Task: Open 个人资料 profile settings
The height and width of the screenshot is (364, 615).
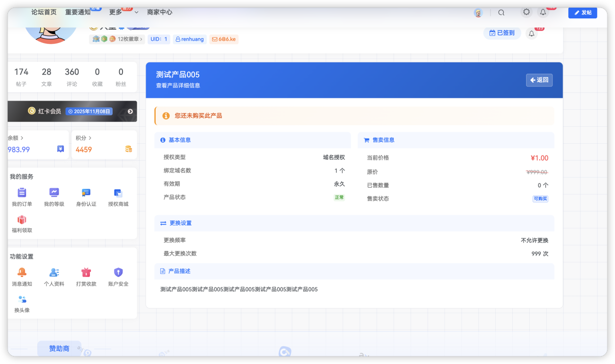Action: 54,276
